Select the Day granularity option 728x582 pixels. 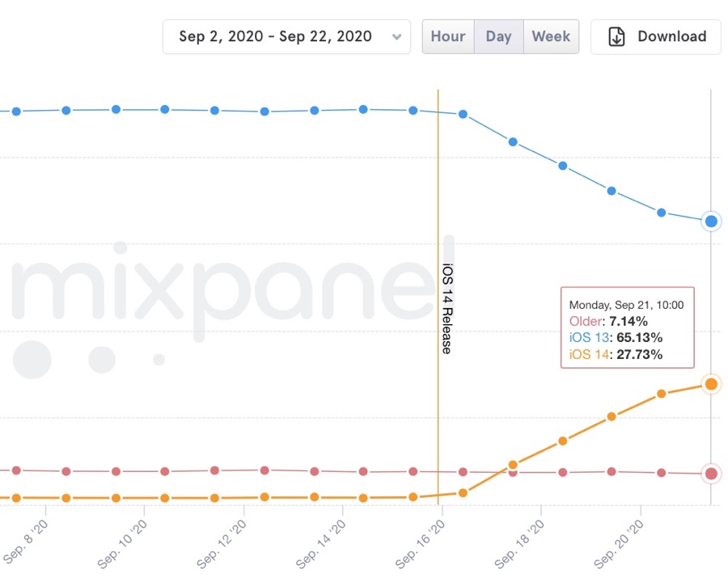pyautogui.click(x=498, y=36)
